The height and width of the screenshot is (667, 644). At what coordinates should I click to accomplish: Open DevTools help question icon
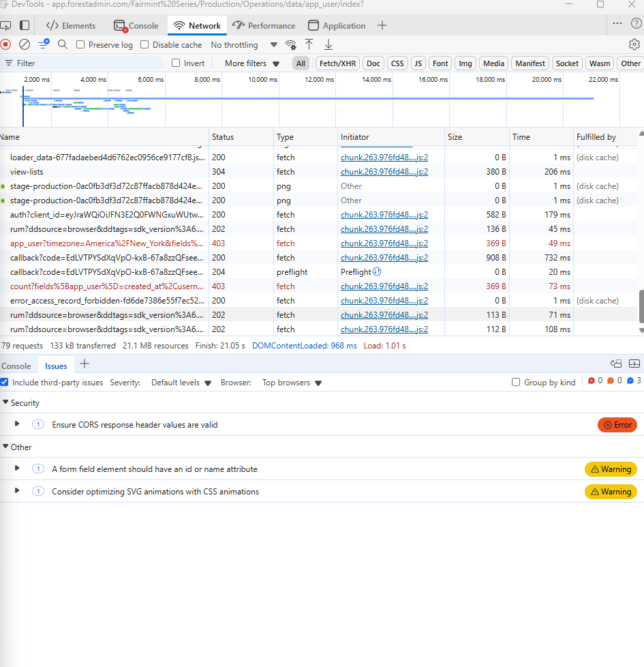636,24
